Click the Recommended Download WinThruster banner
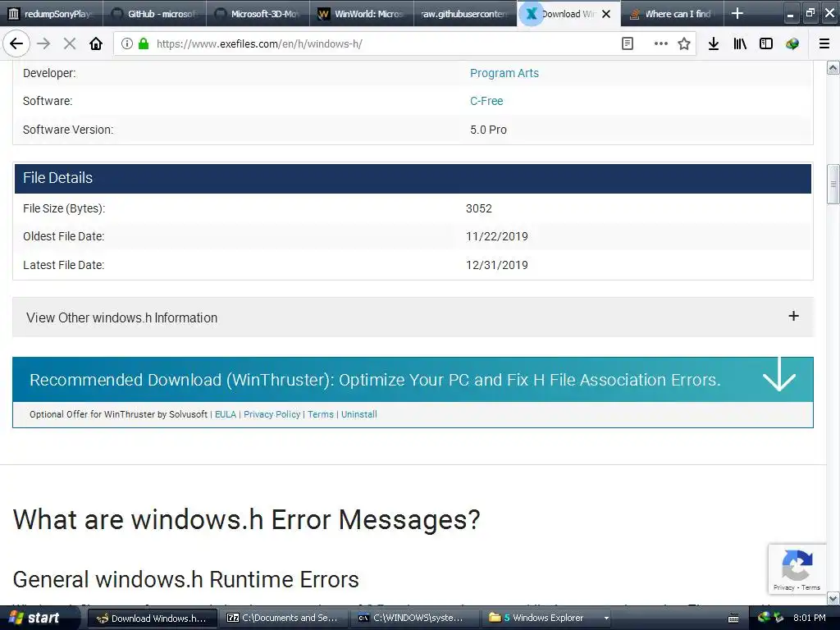Screen dimensions: 840x630 click(413, 380)
